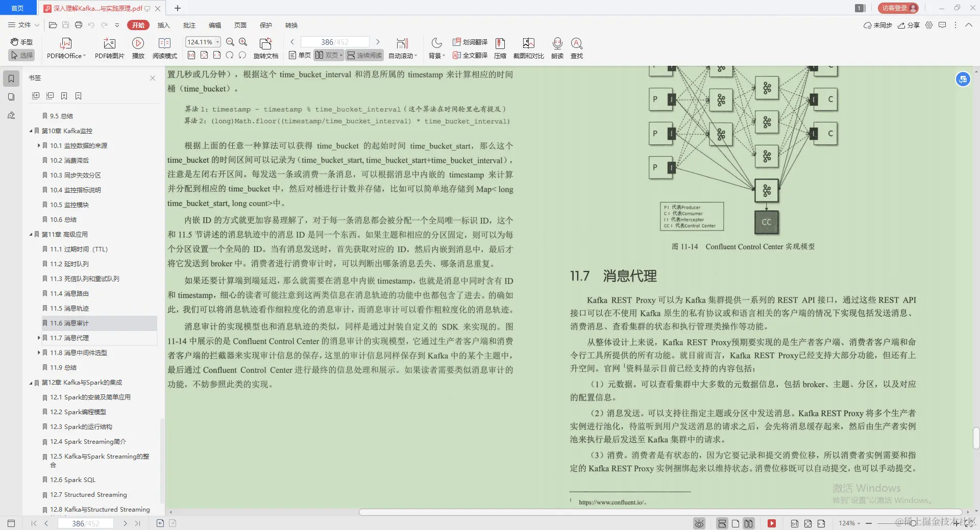The height and width of the screenshot is (530, 980).
Task: Open the 压缩 compress tool
Action: [x=500, y=48]
